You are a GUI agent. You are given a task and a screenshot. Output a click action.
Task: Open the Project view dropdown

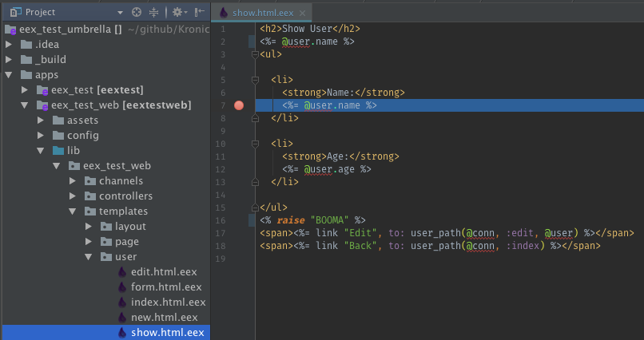(x=120, y=13)
